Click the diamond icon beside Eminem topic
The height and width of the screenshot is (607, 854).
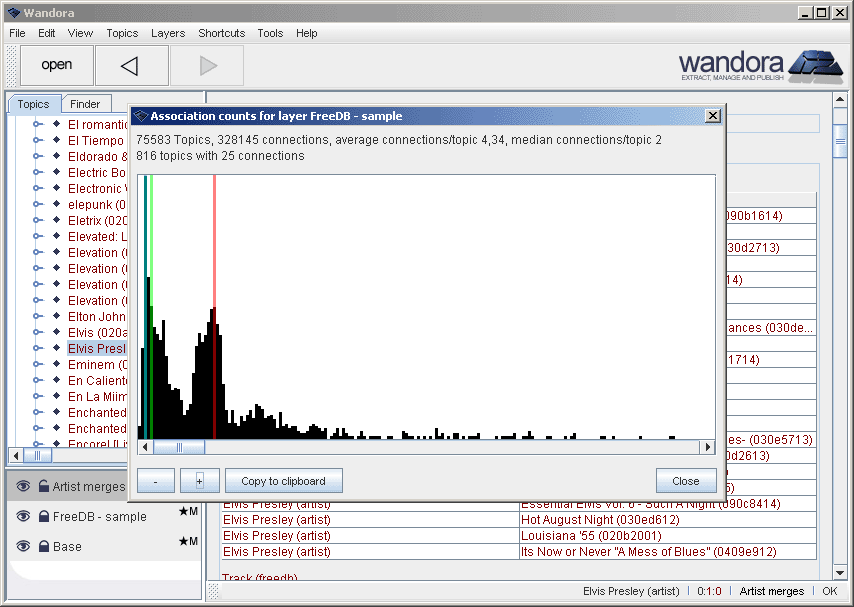(57, 365)
